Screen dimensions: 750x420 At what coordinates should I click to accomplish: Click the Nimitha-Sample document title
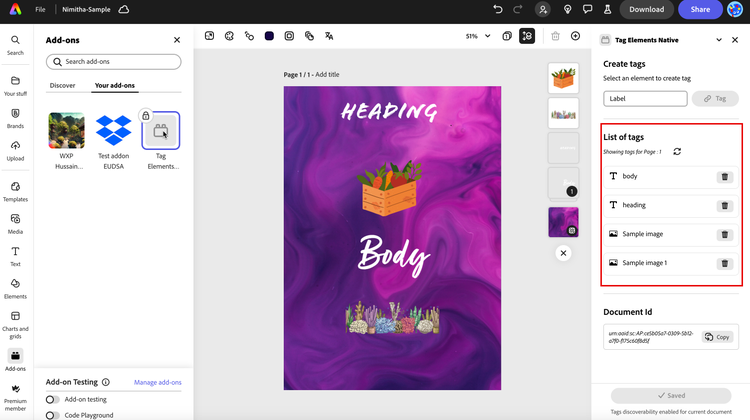coord(86,9)
